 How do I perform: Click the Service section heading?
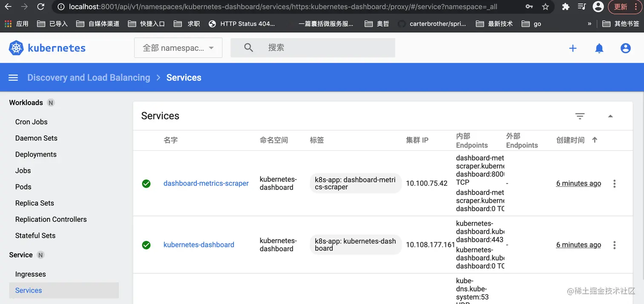coord(21,255)
